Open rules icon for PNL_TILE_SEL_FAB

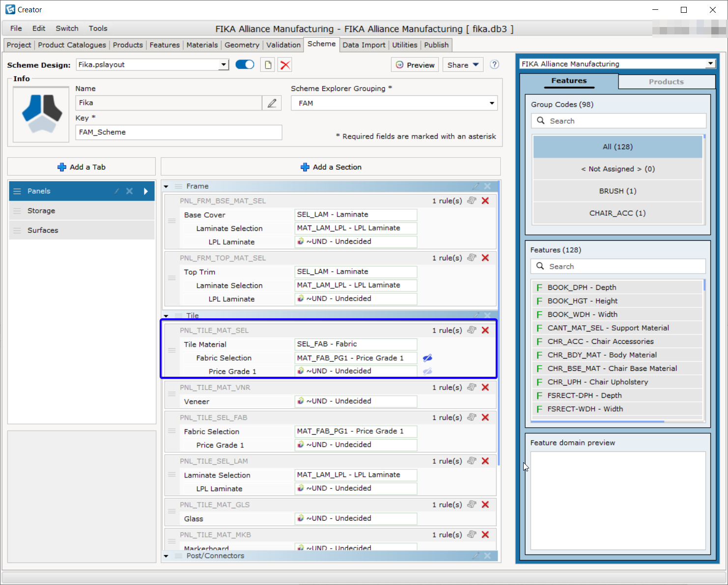(x=472, y=417)
